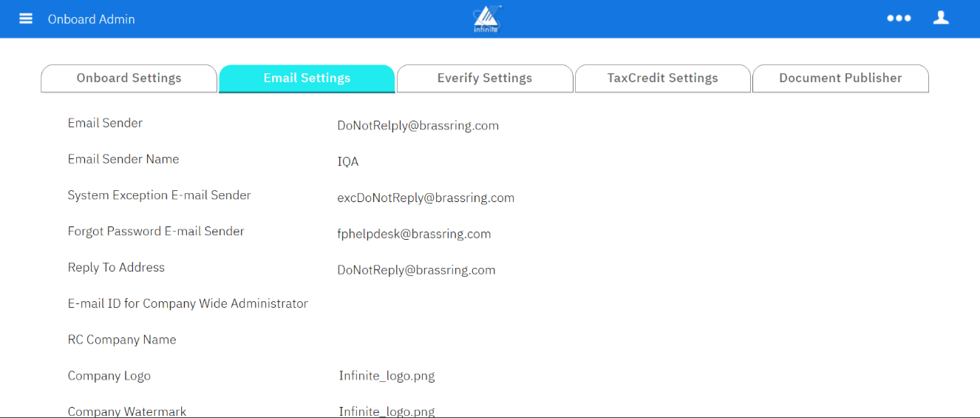Screen dimensions: 980x418
Task: Click the Onboard Admin header title
Action: coord(92,19)
